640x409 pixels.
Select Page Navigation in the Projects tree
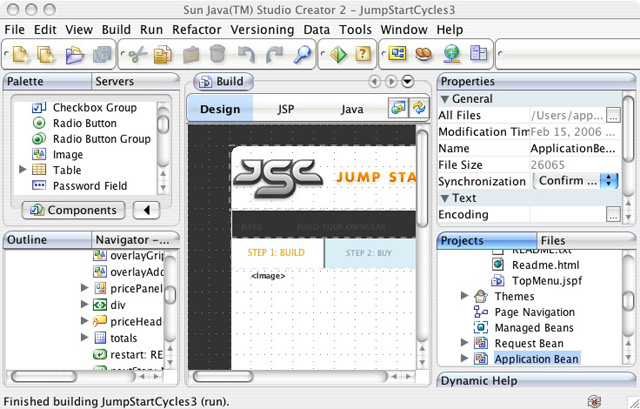[x=524, y=312]
